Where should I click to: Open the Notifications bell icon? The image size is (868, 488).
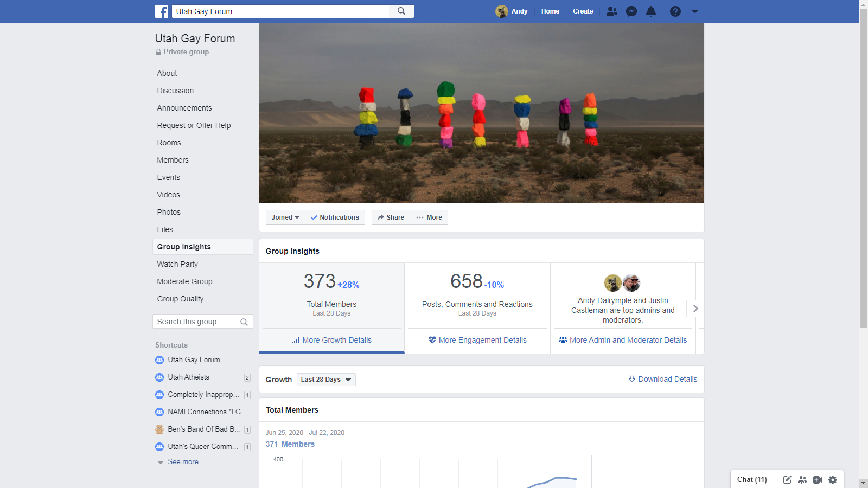(x=651, y=11)
